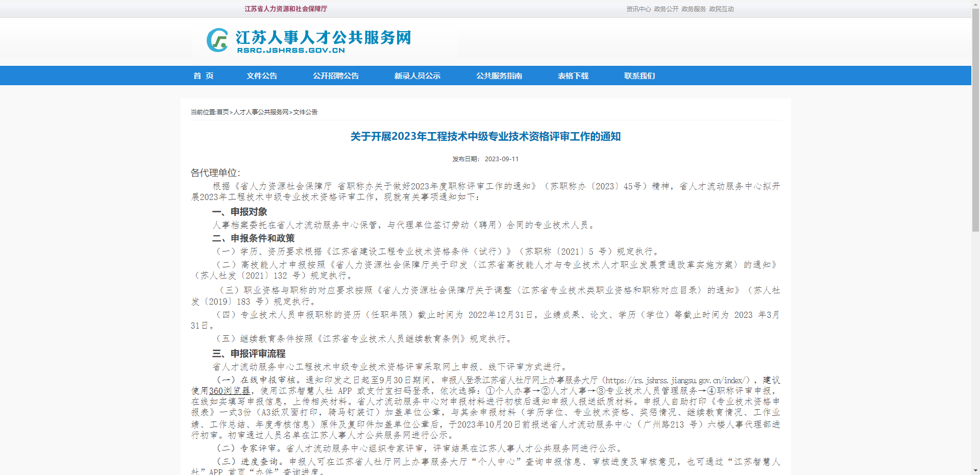Click the scrollbar down arrow
Screen dimensions: 980x475
tap(975, 471)
